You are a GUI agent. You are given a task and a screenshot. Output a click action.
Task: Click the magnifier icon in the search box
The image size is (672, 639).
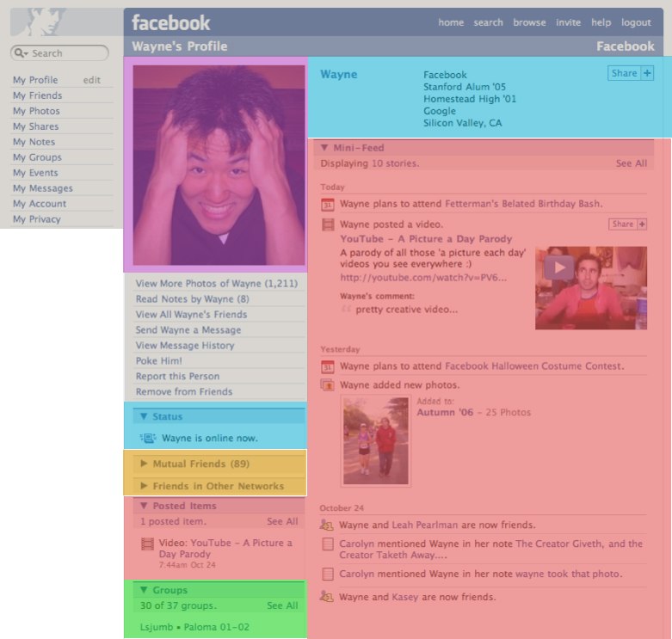click(20, 53)
